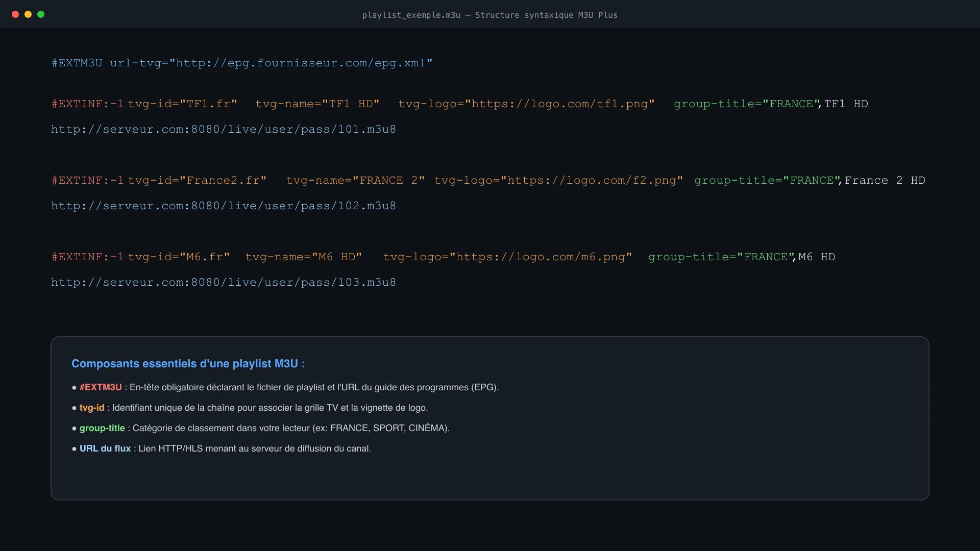
Task: Click the group-title term in the legend
Action: point(102,428)
